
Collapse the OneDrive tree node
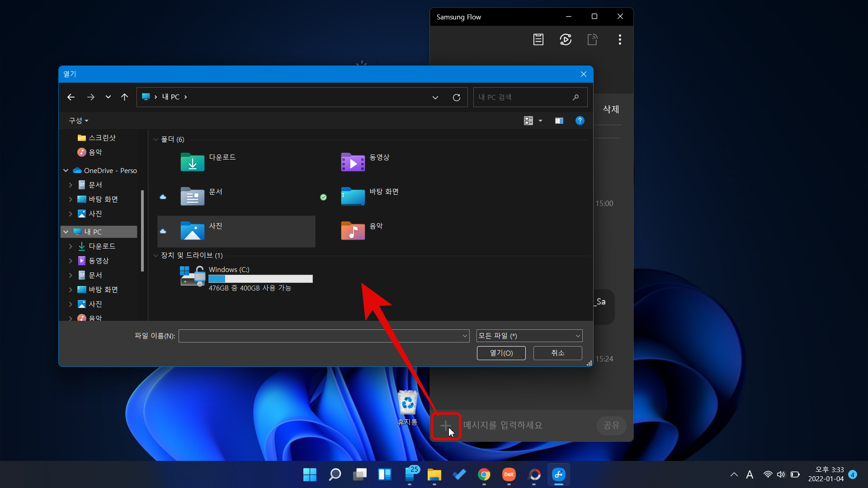pos(66,170)
